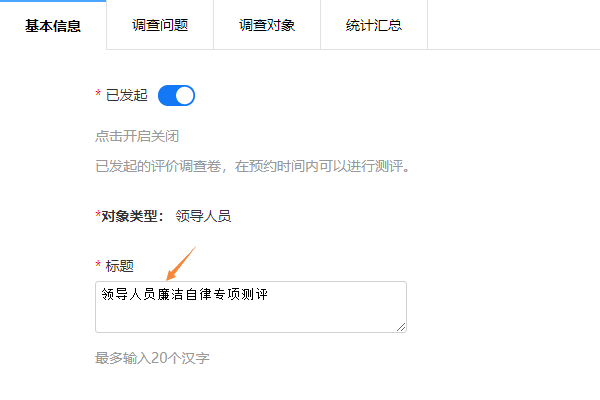Click the red asterisk beside 标题
This screenshot has width=600, height=400.
(98, 264)
